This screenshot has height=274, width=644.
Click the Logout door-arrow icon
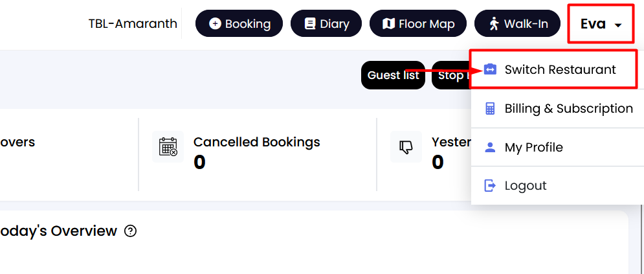point(490,186)
